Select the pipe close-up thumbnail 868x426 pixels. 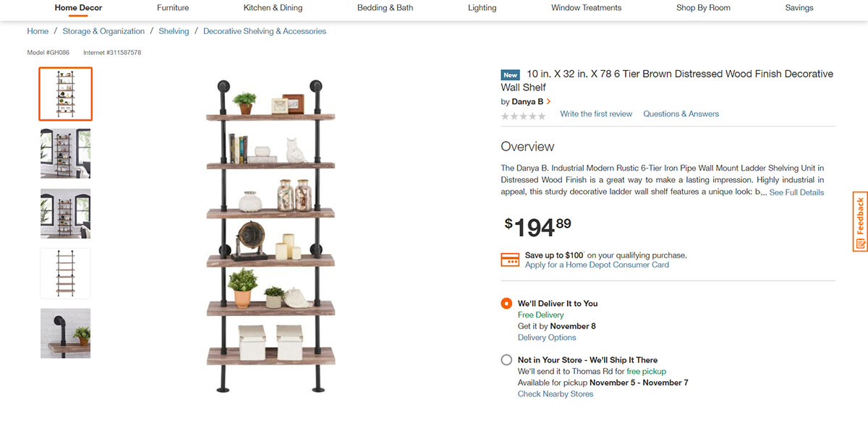tap(66, 333)
